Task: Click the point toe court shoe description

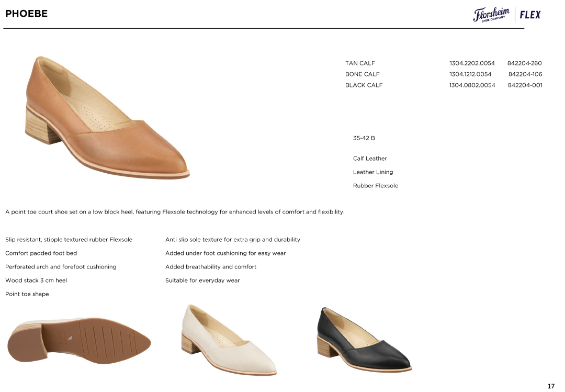Action: [x=175, y=212]
